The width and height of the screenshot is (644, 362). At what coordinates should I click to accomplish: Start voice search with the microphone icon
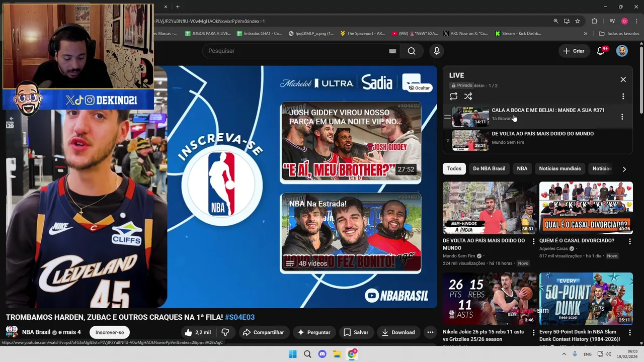coord(437,51)
